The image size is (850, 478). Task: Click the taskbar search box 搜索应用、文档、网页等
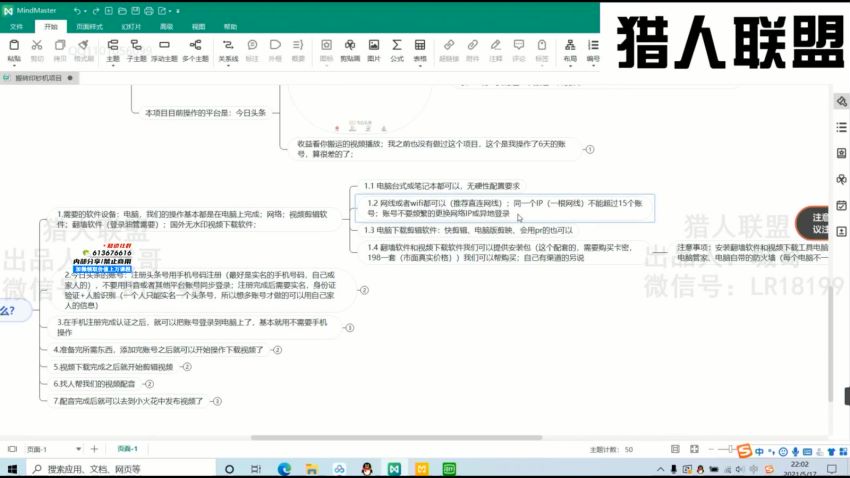pos(120,469)
